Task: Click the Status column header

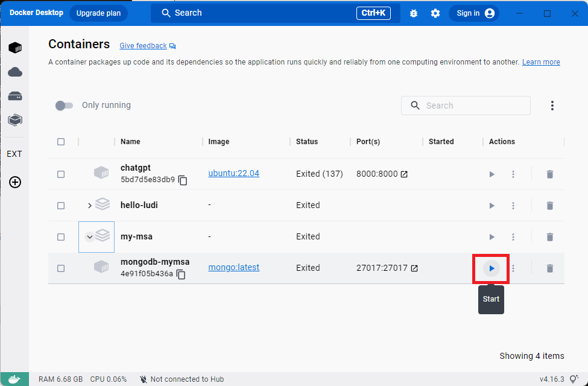Action: pyautogui.click(x=307, y=142)
